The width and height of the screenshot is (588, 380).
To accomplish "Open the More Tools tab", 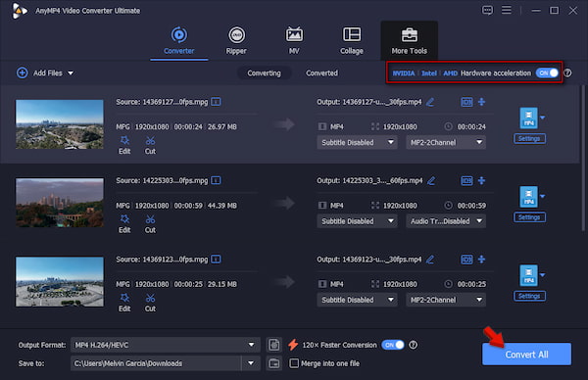I will (x=409, y=40).
